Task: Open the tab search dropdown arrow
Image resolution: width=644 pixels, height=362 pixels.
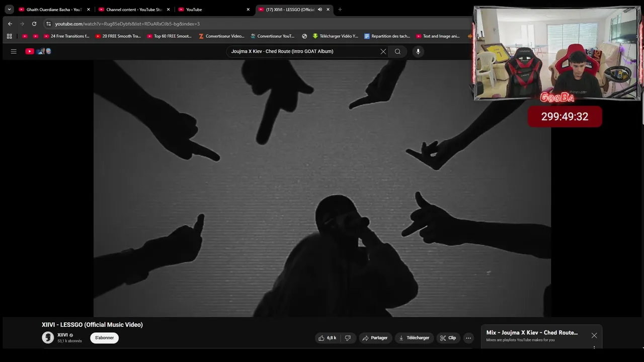Action: coord(9,9)
